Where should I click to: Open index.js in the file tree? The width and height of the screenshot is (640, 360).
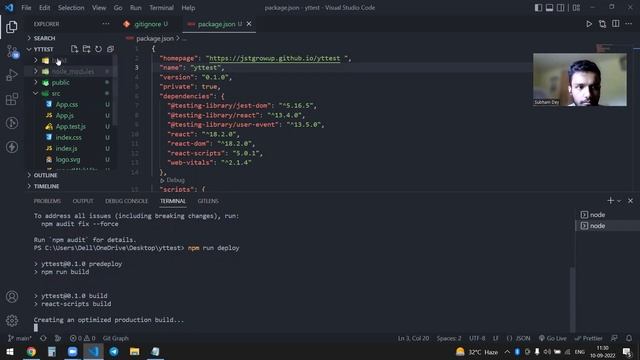click(x=67, y=149)
